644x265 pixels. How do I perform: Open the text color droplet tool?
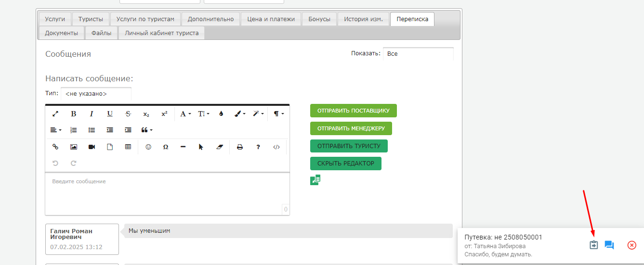[x=221, y=114]
